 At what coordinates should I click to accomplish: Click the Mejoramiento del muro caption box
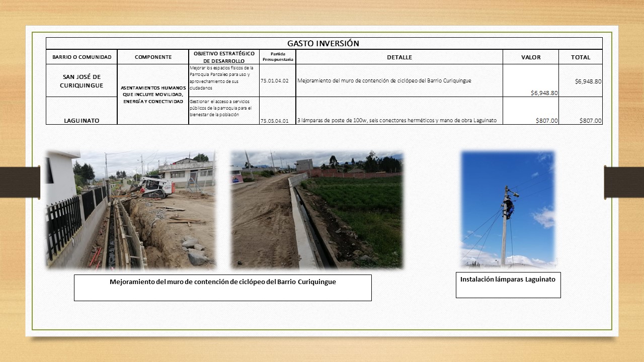coord(222,288)
